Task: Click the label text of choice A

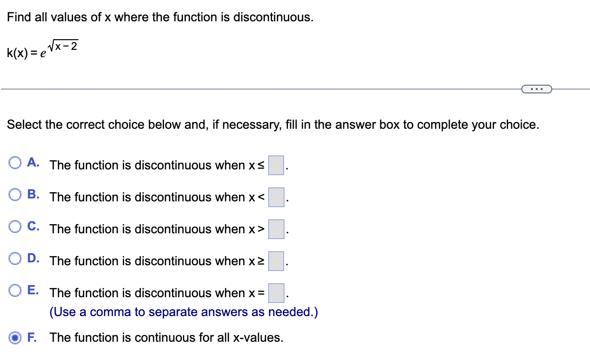Action: click(x=155, y=165)
